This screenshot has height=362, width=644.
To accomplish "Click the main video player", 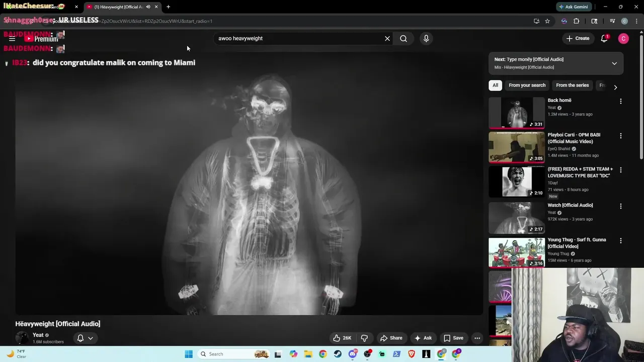I will [249, 184].
